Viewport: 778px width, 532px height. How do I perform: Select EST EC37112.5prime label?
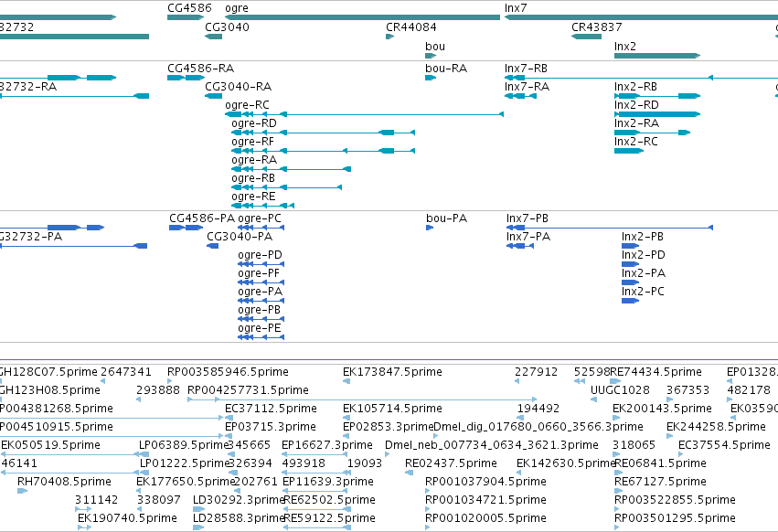click(x=271, y=409)
